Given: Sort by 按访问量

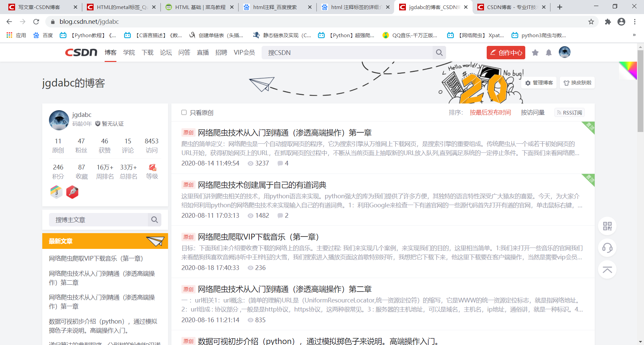Looking at the screenshot, I should [x=532, y=113].
